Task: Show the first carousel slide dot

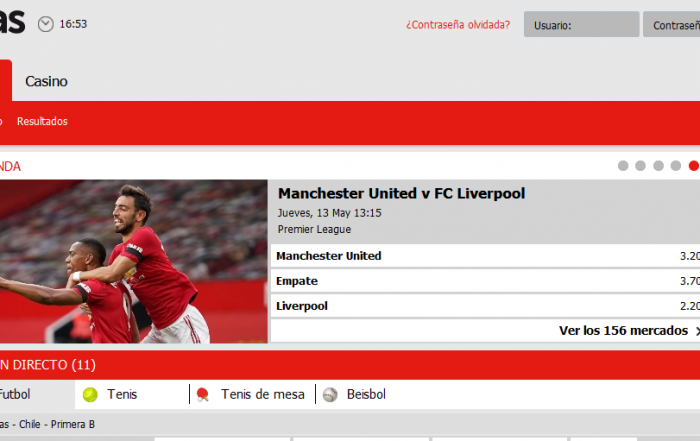Action: [623, 166]
